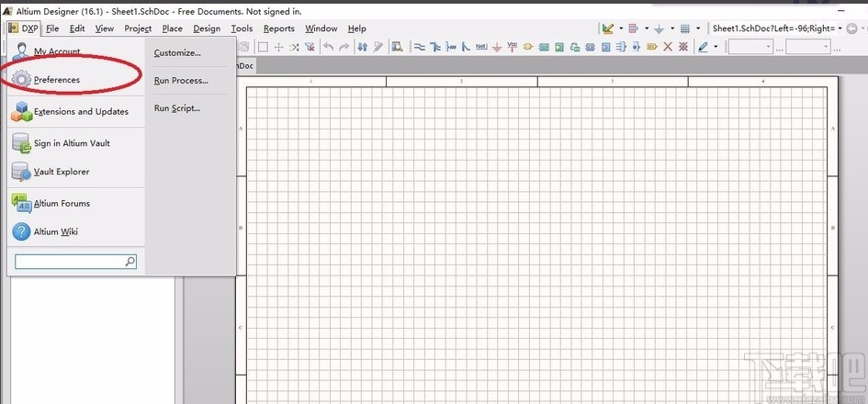Place a Generic No ERC red X

click(x=668, y=47)
